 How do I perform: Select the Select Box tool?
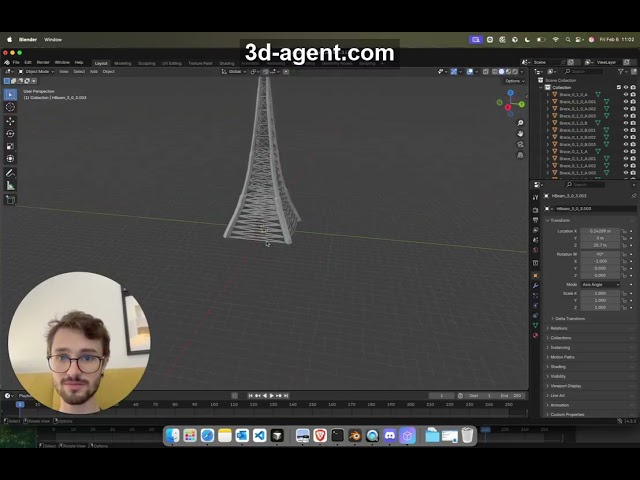point(10,94)
